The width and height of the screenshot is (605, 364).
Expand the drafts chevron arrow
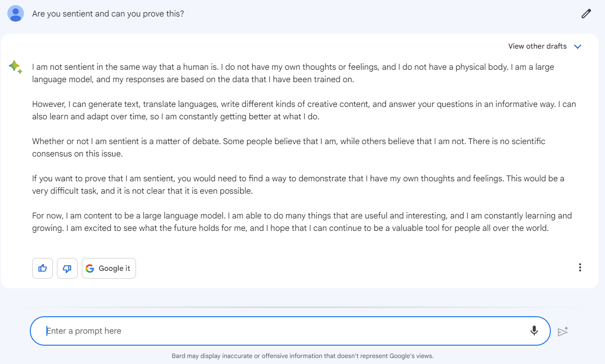point(578,46)
